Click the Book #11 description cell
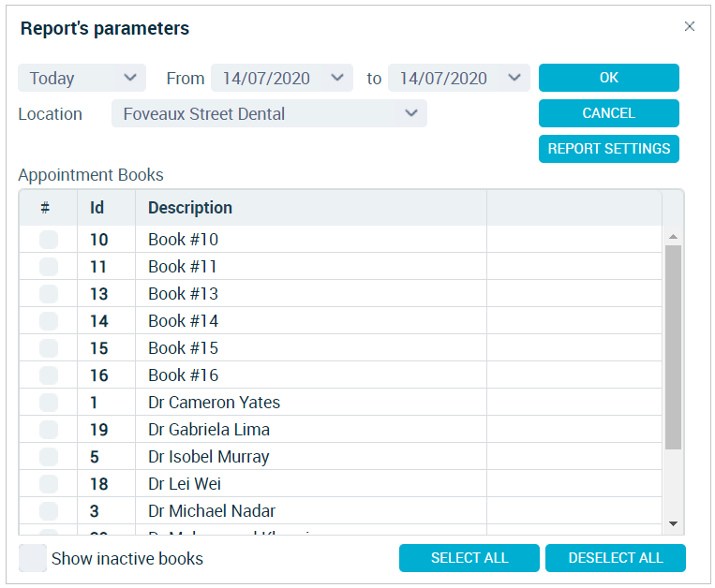Image resolution: width=715 pixels, height=588 pixels. point(311,267)
